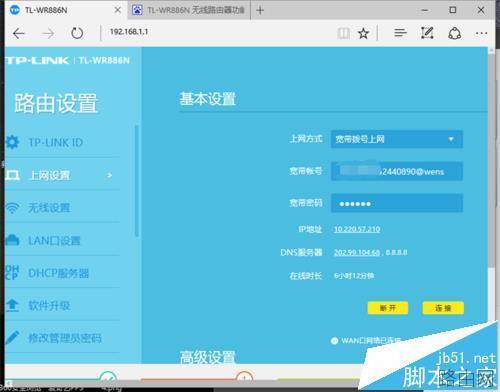Click the 高级设置 section heading
Viewport: 500px width, 392px height.
point(207,357)
